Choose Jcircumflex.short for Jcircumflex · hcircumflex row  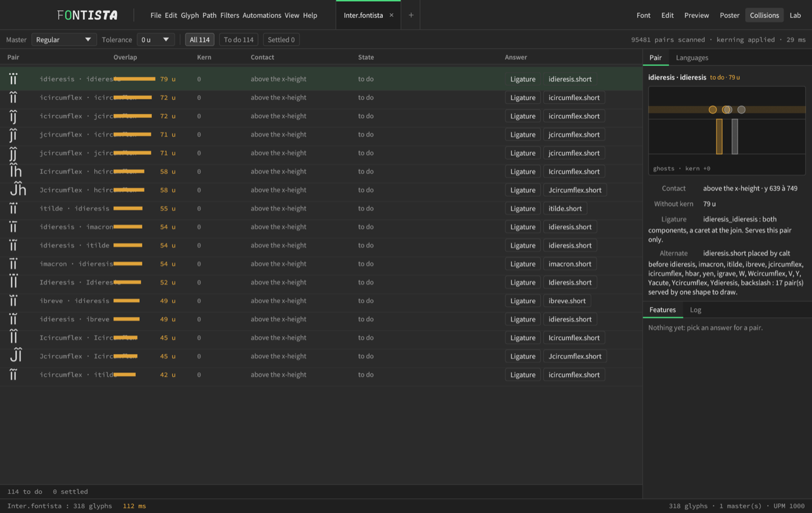(x=575, y=190)
